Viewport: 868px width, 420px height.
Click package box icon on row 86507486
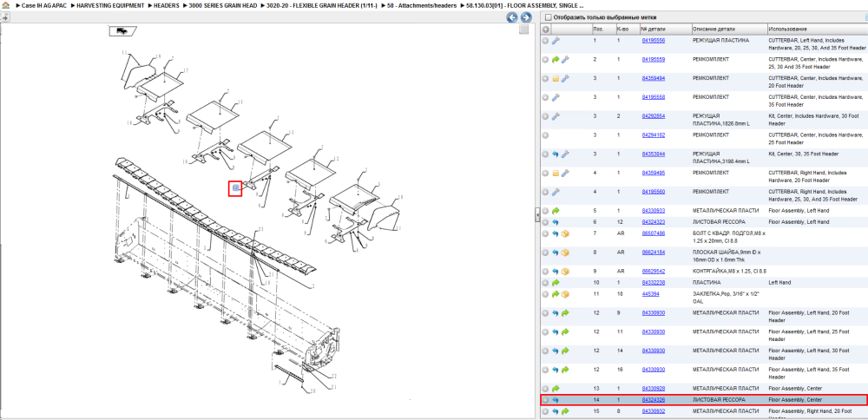[565, 233]
